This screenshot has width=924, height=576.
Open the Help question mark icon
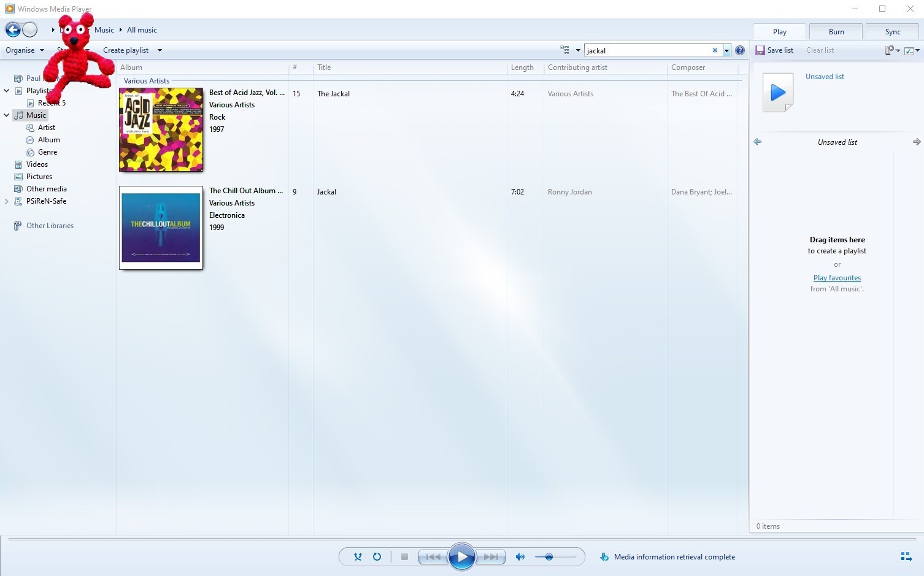[740, 50]
